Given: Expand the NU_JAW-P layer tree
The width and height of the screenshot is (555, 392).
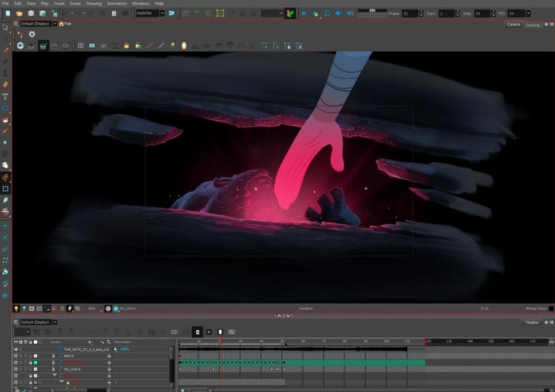Looking at the screenshot, I should (54, 369).
